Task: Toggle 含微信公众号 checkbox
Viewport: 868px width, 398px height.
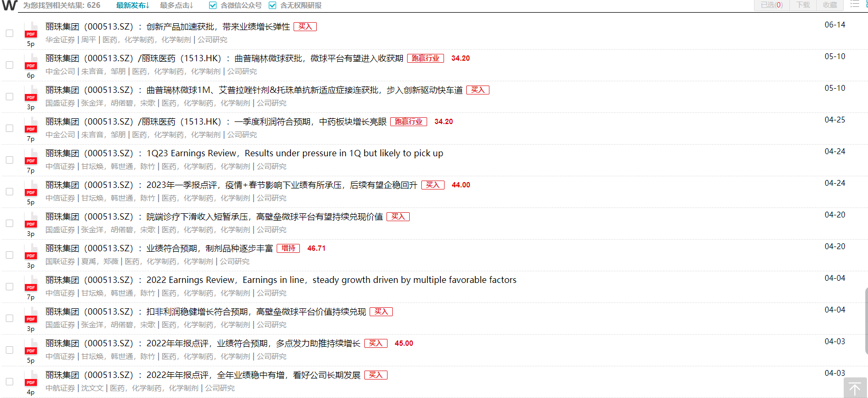Action: 212,5
